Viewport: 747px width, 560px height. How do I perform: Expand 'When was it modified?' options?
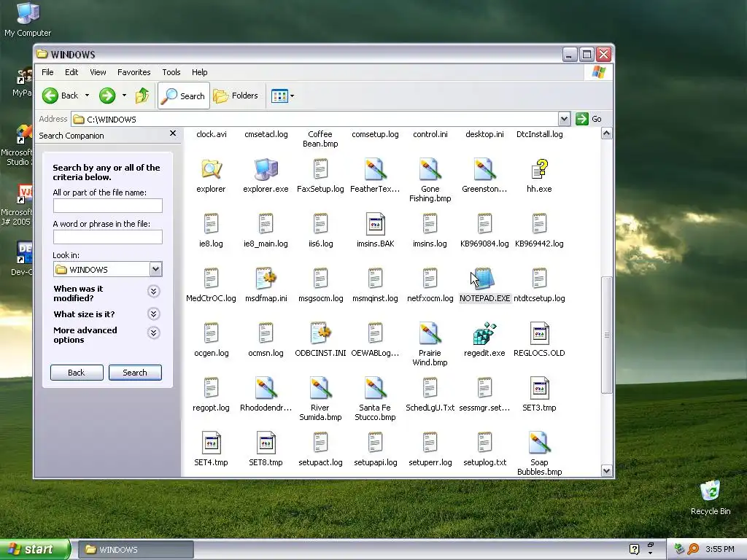click(153, 292)
